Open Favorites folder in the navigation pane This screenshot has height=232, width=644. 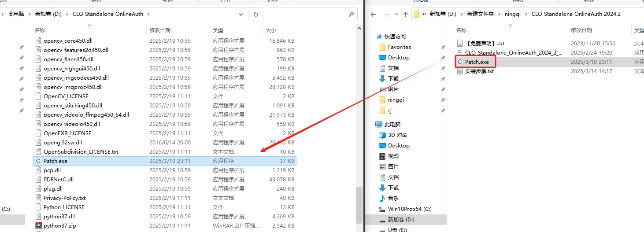(399, 47)
